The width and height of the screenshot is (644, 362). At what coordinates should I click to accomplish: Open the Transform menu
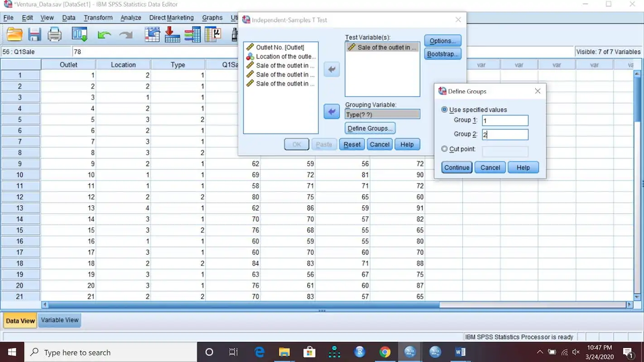click(98, 18)
